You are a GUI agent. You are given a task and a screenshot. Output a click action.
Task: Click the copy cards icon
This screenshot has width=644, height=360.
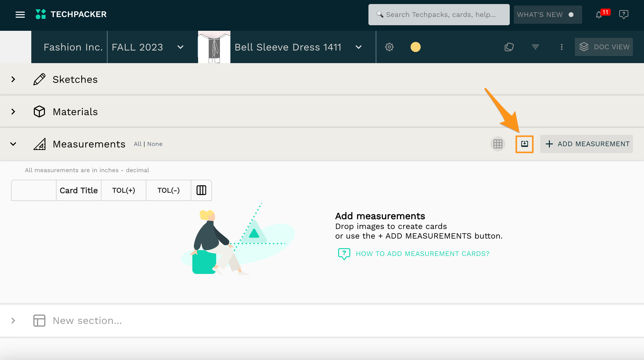(509, 47)
